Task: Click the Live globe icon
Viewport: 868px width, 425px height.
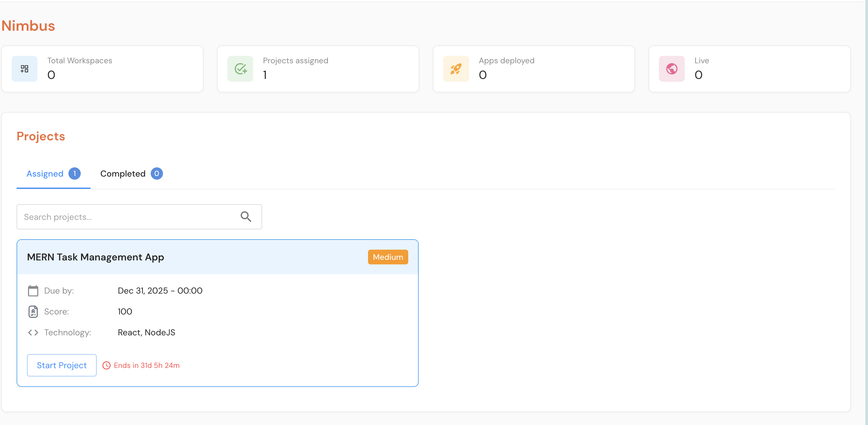Action: pos(671,68)
